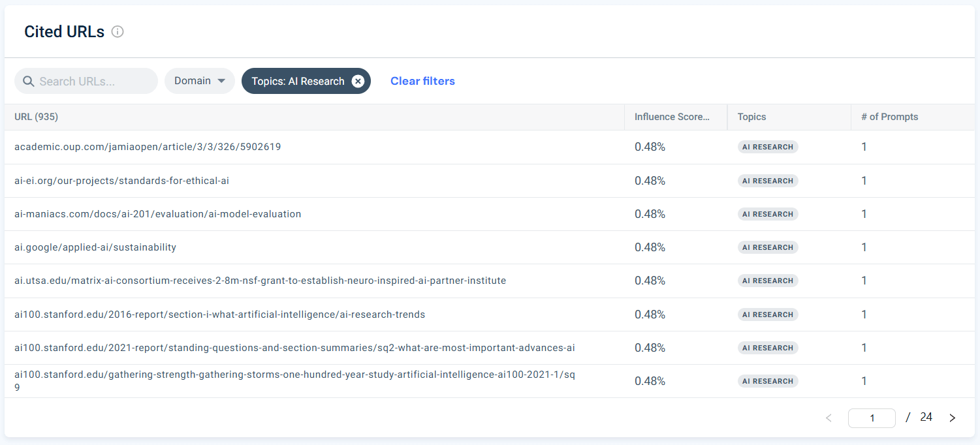Screen dimensions: 980x445
Task: Click the info icon beside Cited URLs
Action: (118, 32)
